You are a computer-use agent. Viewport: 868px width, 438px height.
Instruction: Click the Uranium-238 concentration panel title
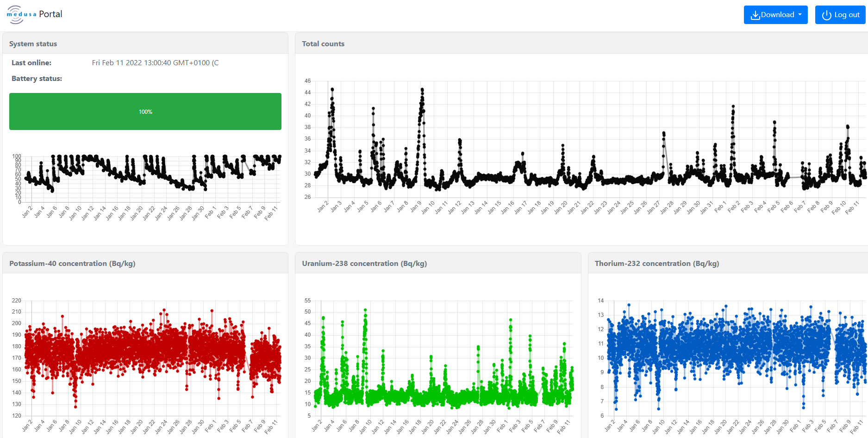tap(364, 264)
